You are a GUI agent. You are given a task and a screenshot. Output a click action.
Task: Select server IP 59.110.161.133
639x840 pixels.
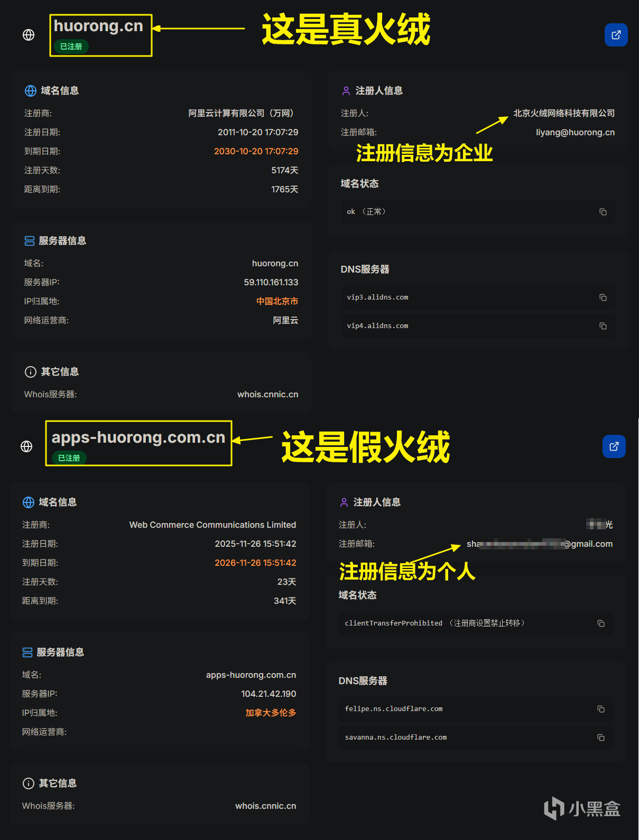click(271, 282)
